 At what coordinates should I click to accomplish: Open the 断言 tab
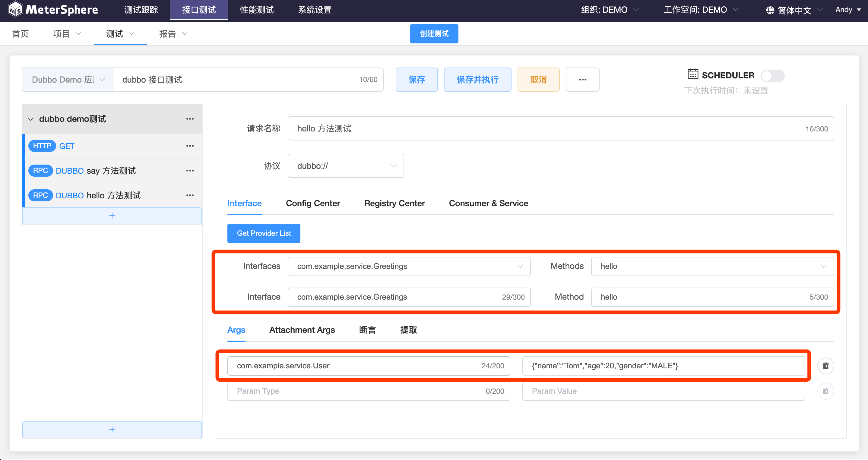point(367,330)
